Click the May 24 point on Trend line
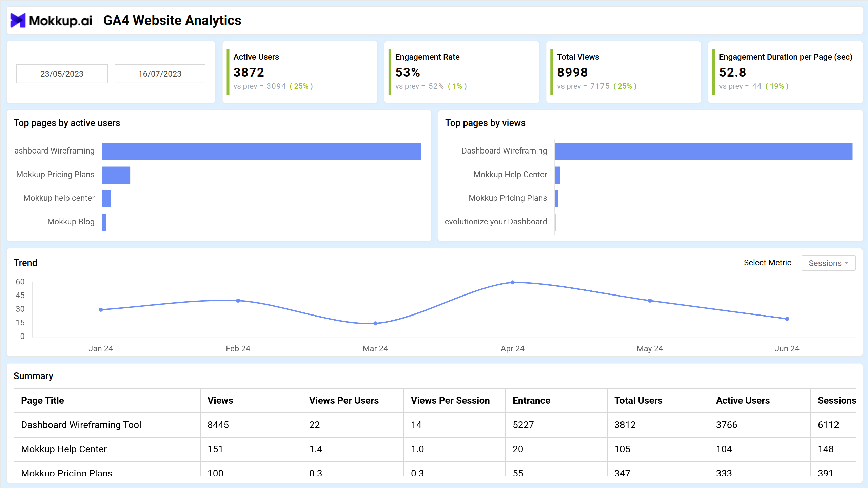This screenshot has width=868, height=488. pyautogui.click(x=650, y=301)
